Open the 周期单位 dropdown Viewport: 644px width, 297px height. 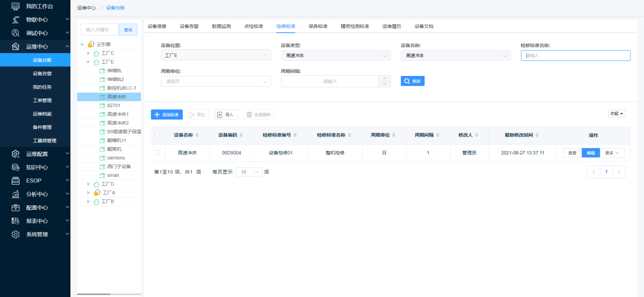216,81
